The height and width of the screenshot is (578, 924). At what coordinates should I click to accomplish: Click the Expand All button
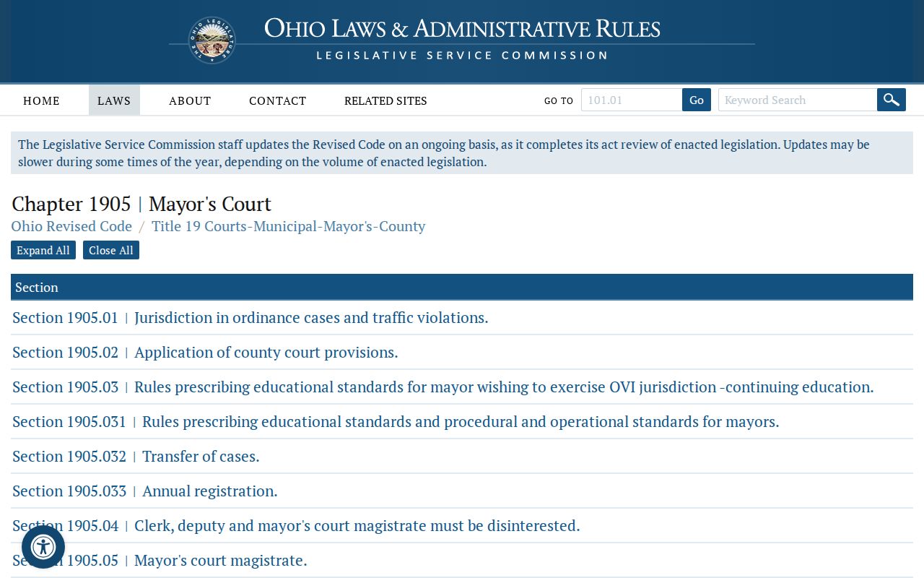coord(43,250)
